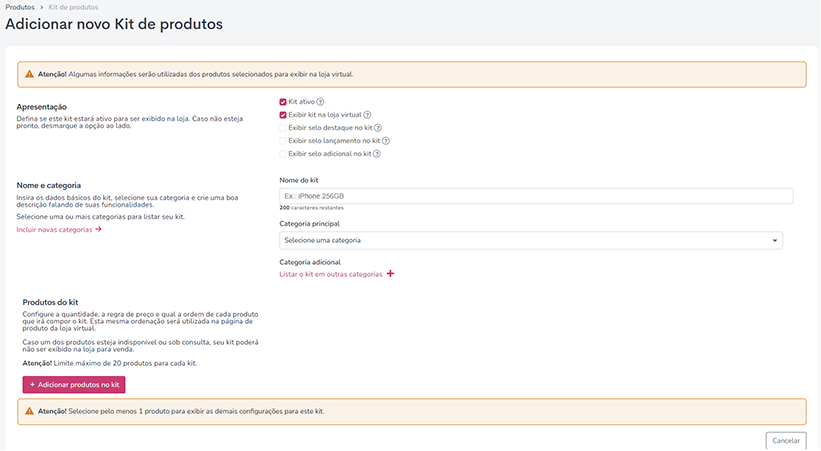Click dropdown arrow of Selecione uma categoria

[x=775, y=240]
